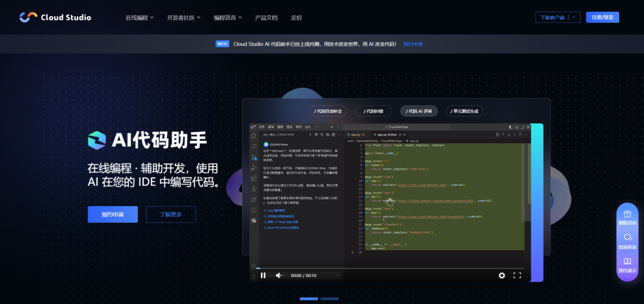
Task: Click the rocket deploy icon in IDE preview
Action: pyautogui.click(x=254, y=200)
